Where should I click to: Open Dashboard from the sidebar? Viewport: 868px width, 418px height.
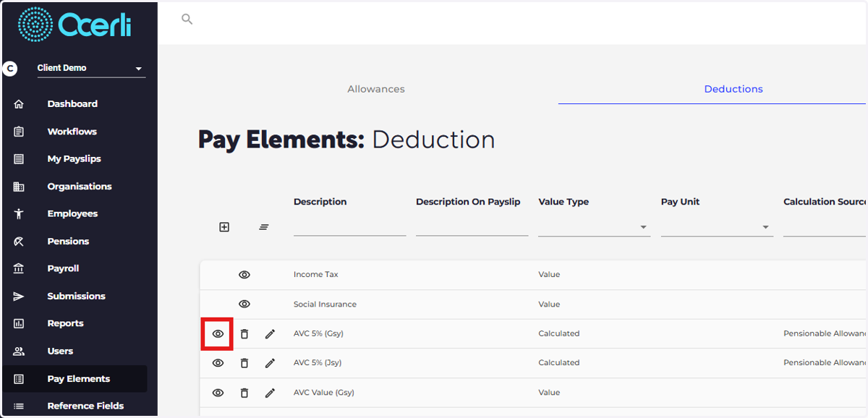72,104
